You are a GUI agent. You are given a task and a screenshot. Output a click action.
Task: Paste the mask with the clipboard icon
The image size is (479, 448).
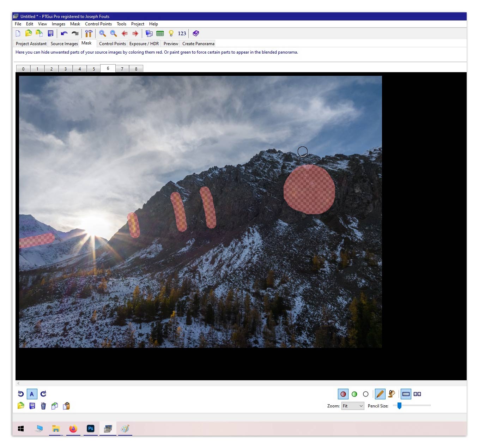(x=66, y=406)
